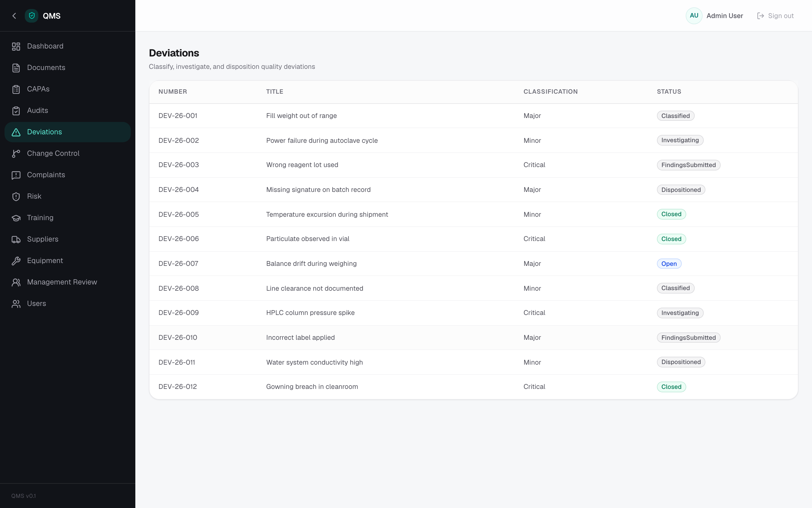Select Change Control in sidebar
Viewport: 812px width, 508px height.
[67, 154]
